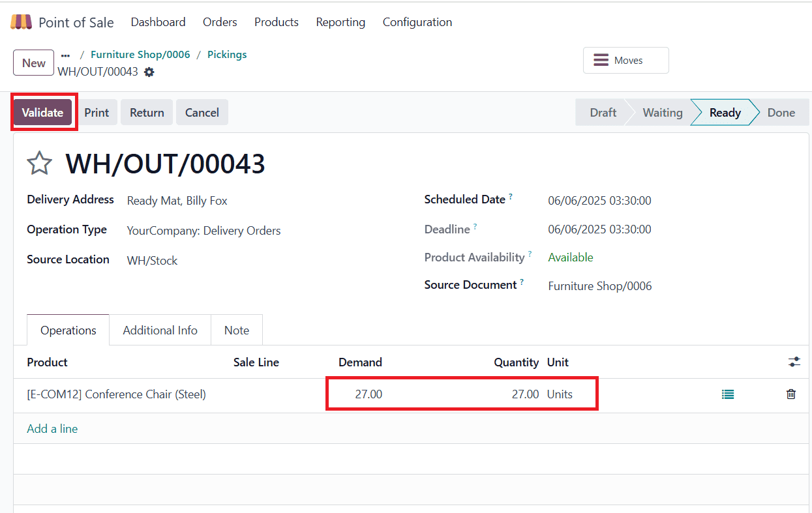Edit the Scheduled Date value
Viewport: 812px width, 513px height.
pos(599,201)
